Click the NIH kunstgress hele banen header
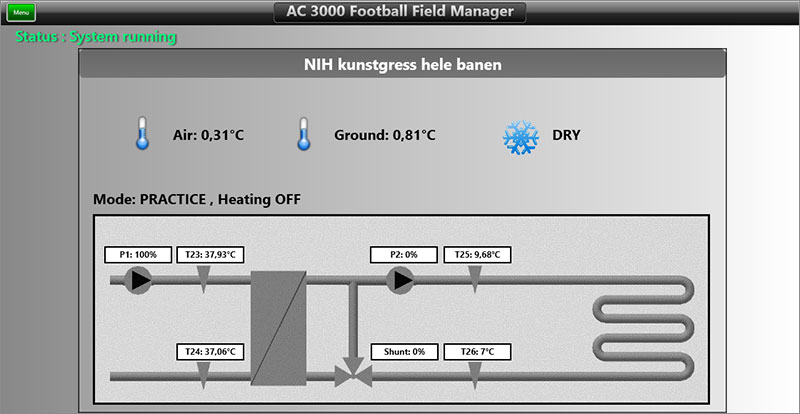 (403, 64)
